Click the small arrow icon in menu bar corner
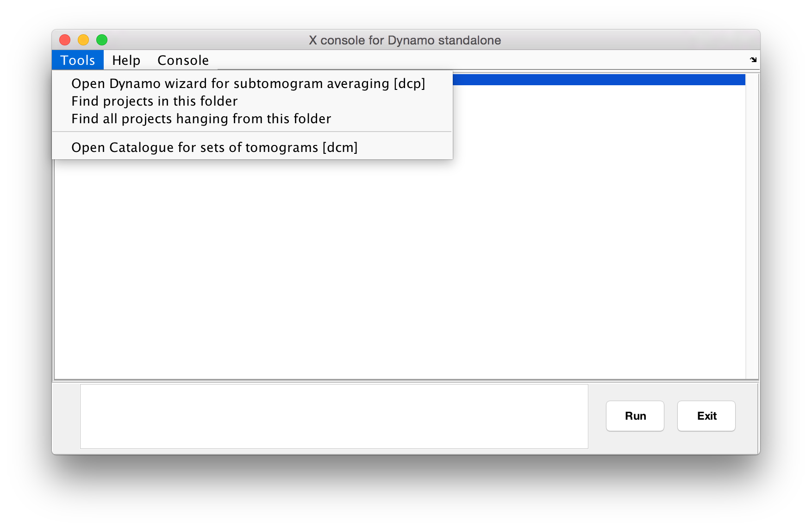The height and width of the screenshot is (529, 812). [753, 60]
